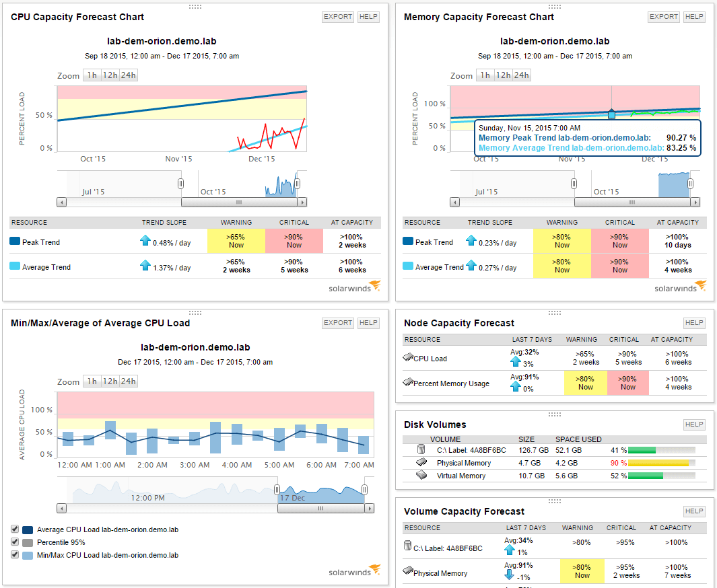Open Help for the Disk Volumes panel
This screenshot has width=717, height=588.
694,425
